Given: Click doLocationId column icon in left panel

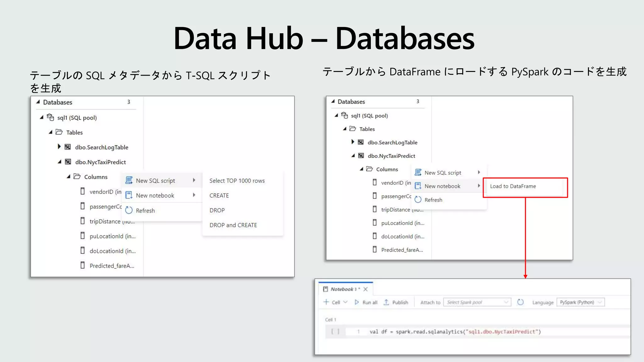Looking at the screenshot, I should click(x=82, y=250).
